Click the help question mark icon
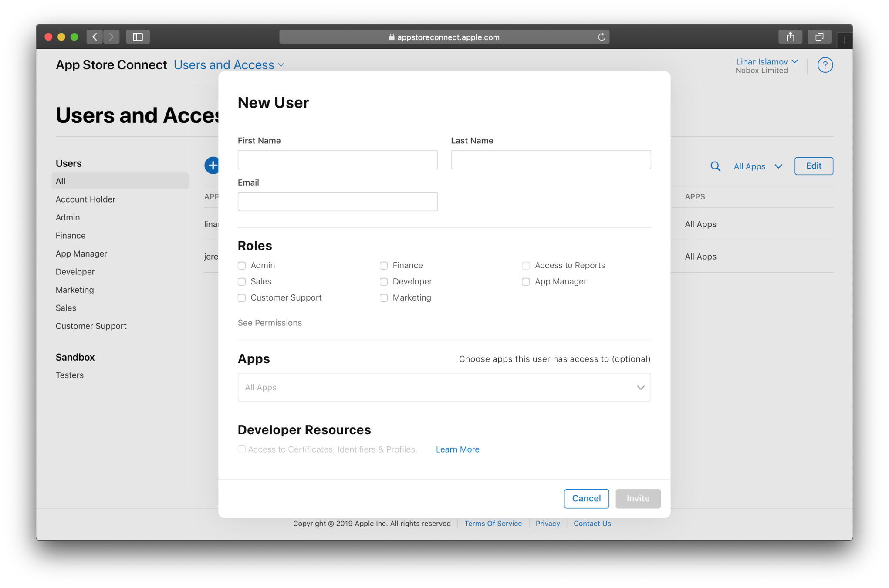889x588 pixels. [825, 65]
